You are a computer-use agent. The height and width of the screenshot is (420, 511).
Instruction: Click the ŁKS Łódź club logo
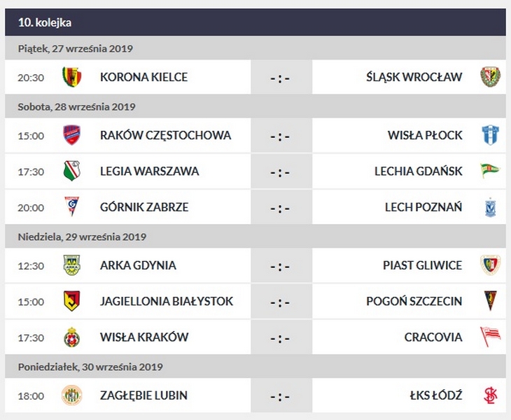[x=490, y=395]
